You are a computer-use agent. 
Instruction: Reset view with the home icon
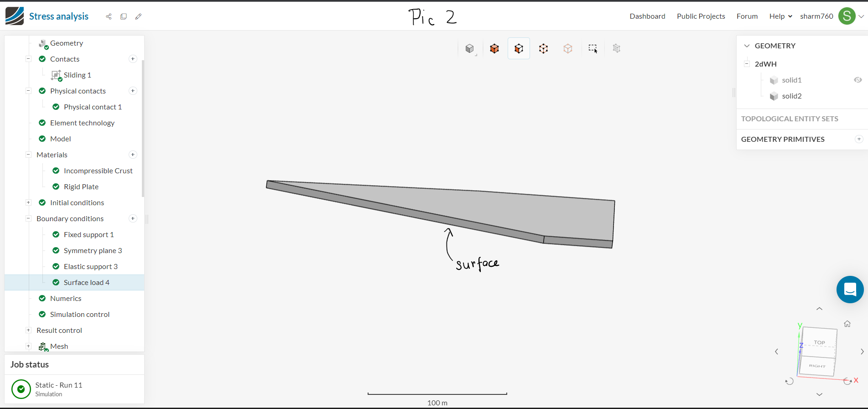tap(847, 324)
